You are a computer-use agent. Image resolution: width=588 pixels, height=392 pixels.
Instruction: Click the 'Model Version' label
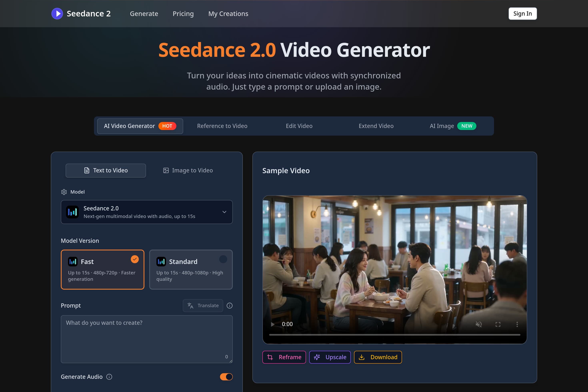[x=80, y=241]
